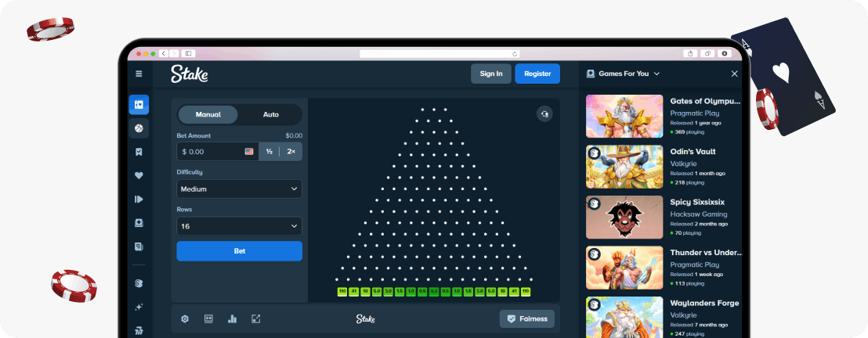The width and height of the screenshot is (868, 338).
Task: Expand the Games For You chevron
Action: tap(657, 74)
